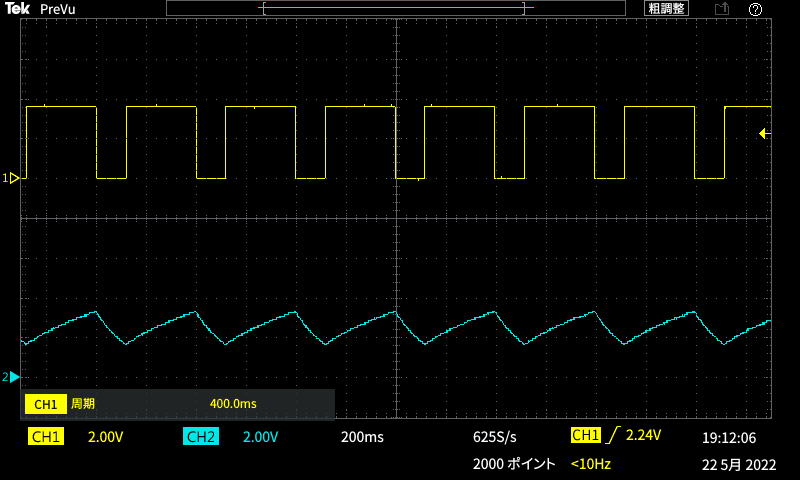Toggle the 粗調整 coarse adjust button
Screen dimensions: 800x480
(666, 9)
